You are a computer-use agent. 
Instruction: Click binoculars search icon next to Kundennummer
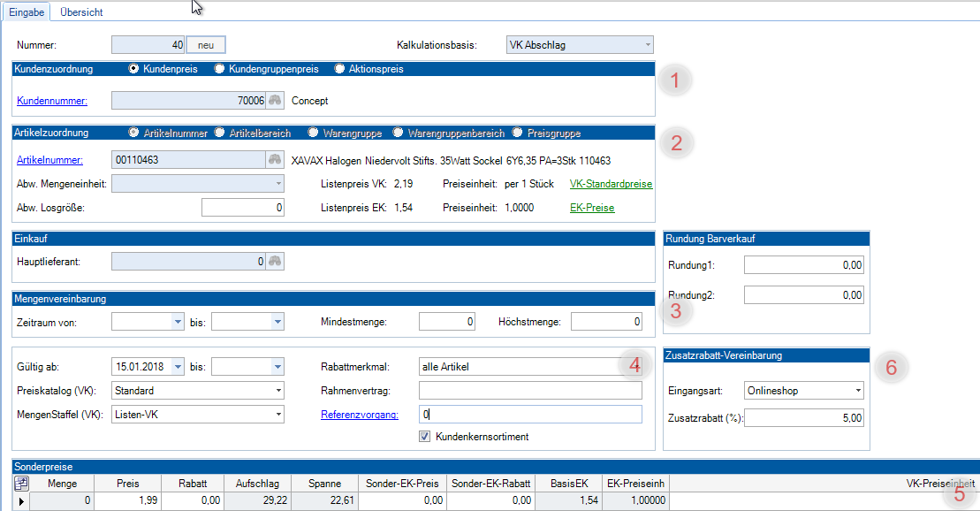(276, 101)
